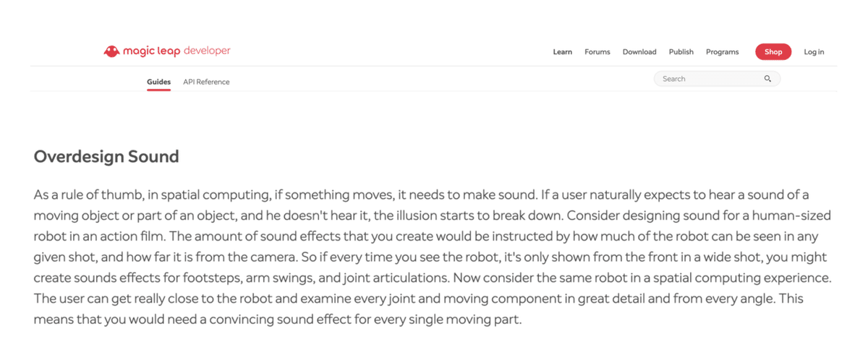This screenshot has height=363, width=868.
Task: Open the Download page
Action: [639, 52]
